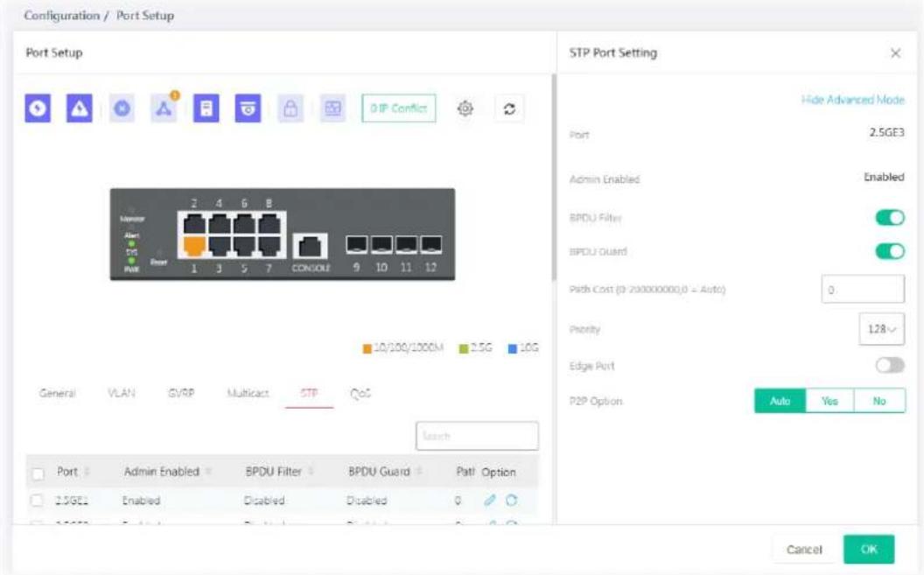Open the Priority 128 dropdown

click(x=882, y=329)
